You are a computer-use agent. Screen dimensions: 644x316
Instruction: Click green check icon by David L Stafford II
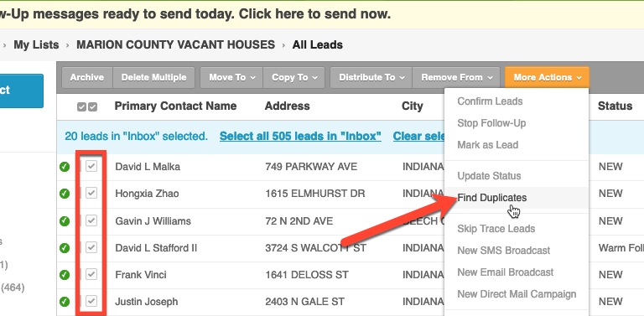tap(65, 248)
